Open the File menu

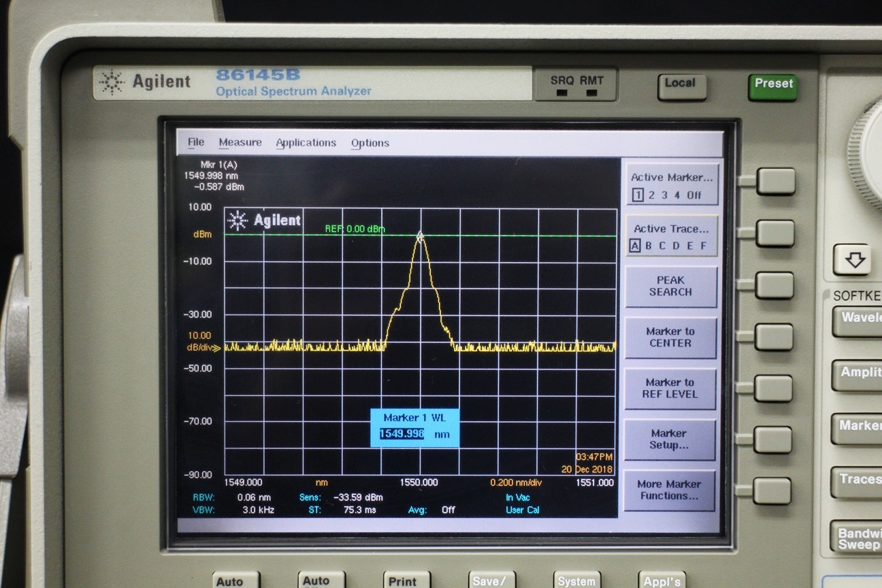pyautogui.click(x=196, y=142)
